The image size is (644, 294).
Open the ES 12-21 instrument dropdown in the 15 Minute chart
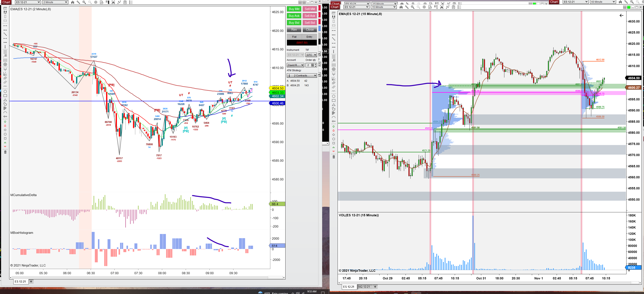356,7
